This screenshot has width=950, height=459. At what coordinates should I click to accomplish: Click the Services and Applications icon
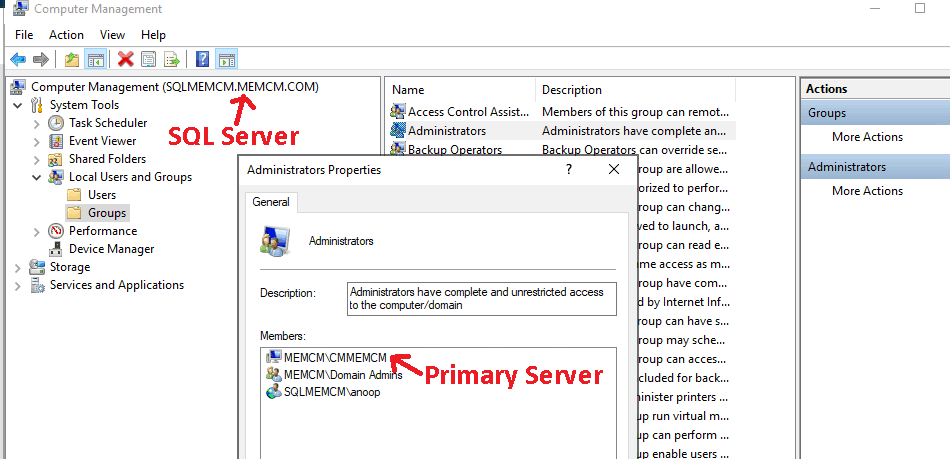pos(37,285)
